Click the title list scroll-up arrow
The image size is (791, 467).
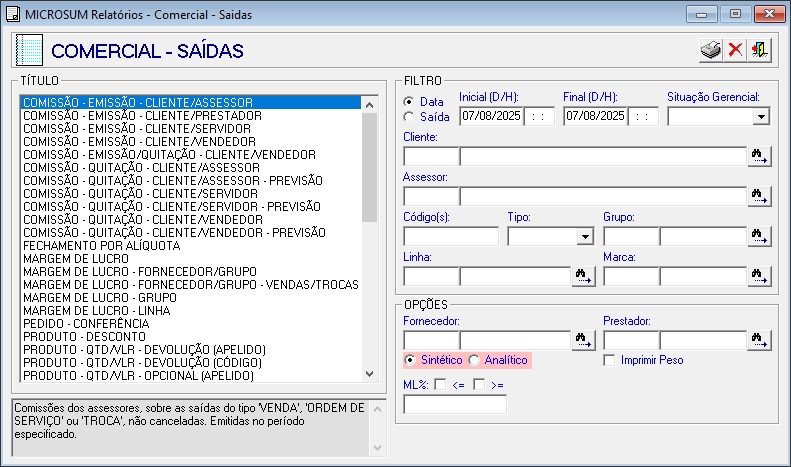point(369,104)
